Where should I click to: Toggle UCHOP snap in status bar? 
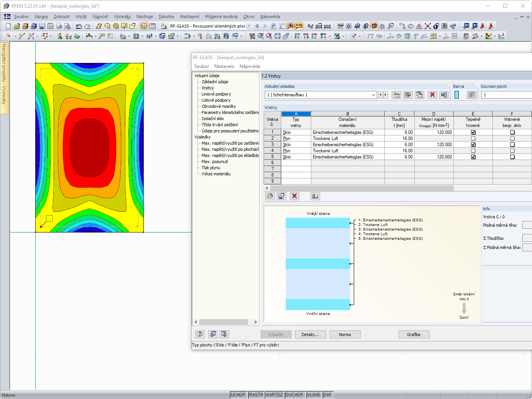click(238, 395)
